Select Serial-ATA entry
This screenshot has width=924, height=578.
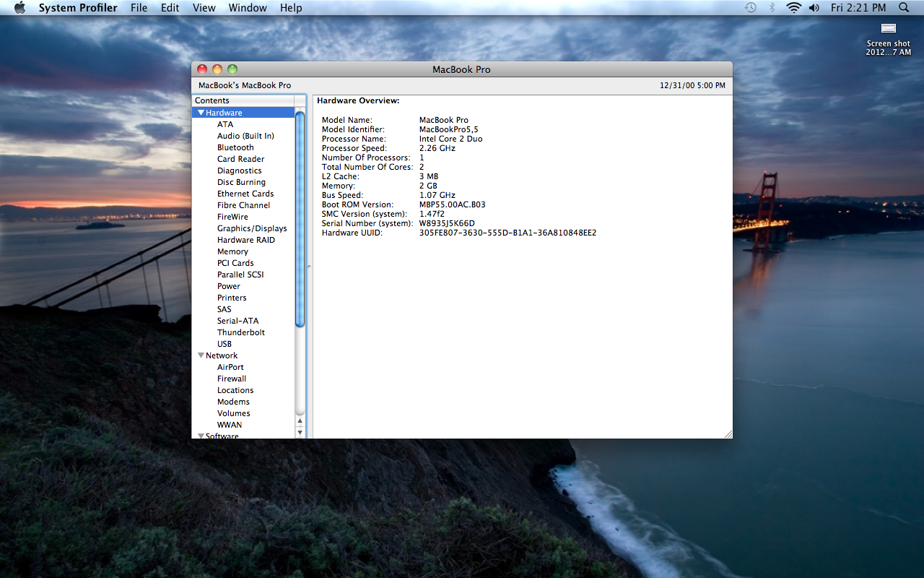(237, 321)
